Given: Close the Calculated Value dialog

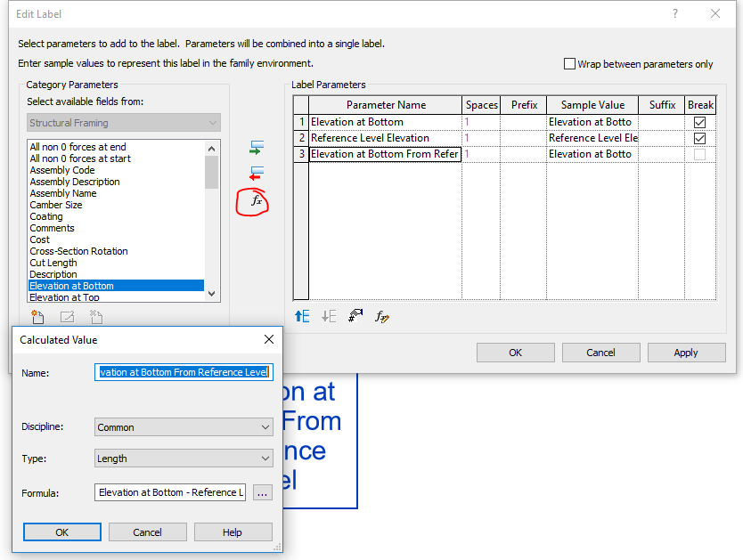Looking at the screenshot, I should [269, 339].
